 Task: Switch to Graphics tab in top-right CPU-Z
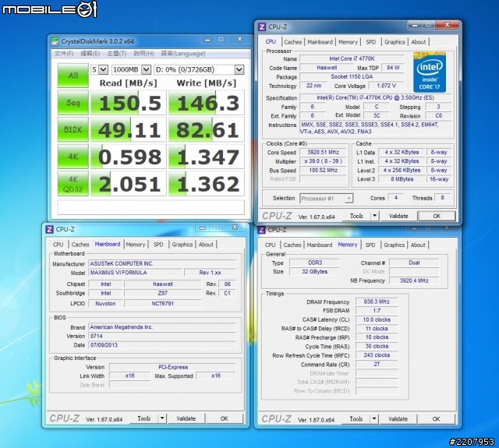(x=395, y=42)
